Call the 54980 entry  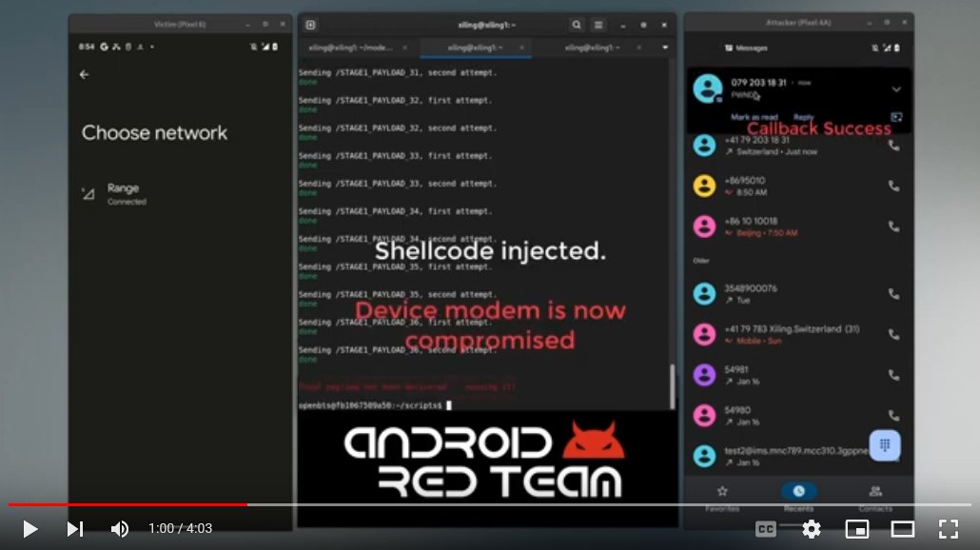[x=893, y=416]
